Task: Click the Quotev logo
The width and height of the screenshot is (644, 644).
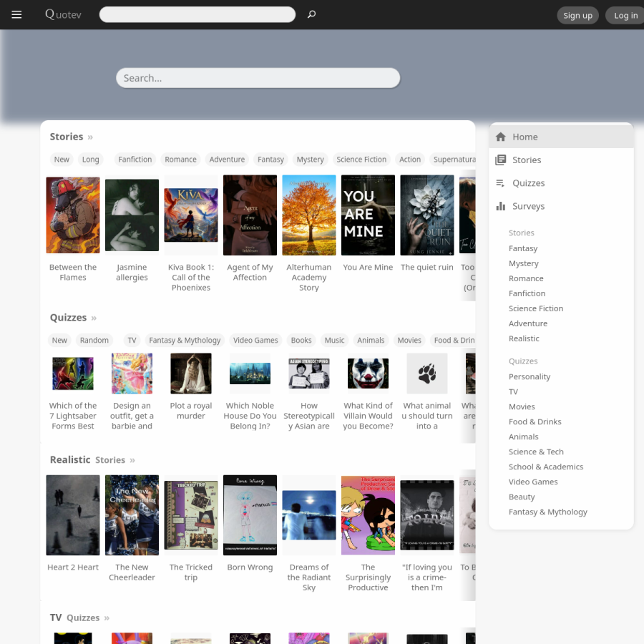Action: tap(63, 15)
